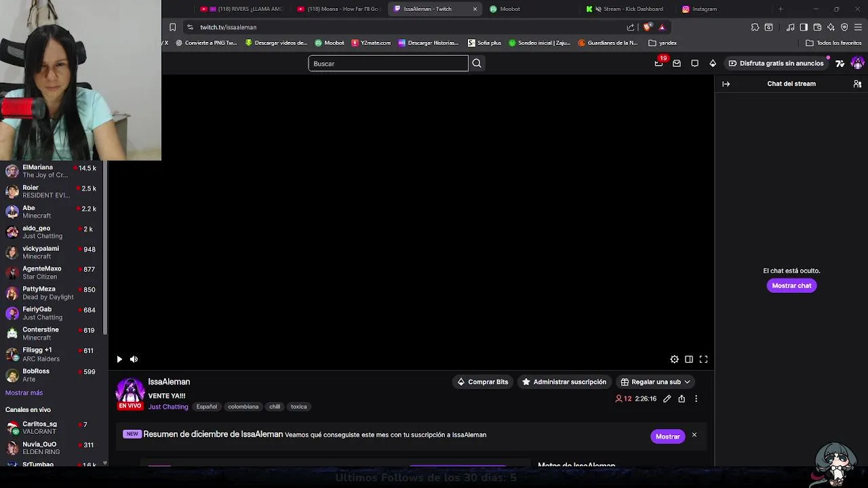Open the yandex bookmarks folder
This screenshot has height=488, width=868.
[663, 43]
